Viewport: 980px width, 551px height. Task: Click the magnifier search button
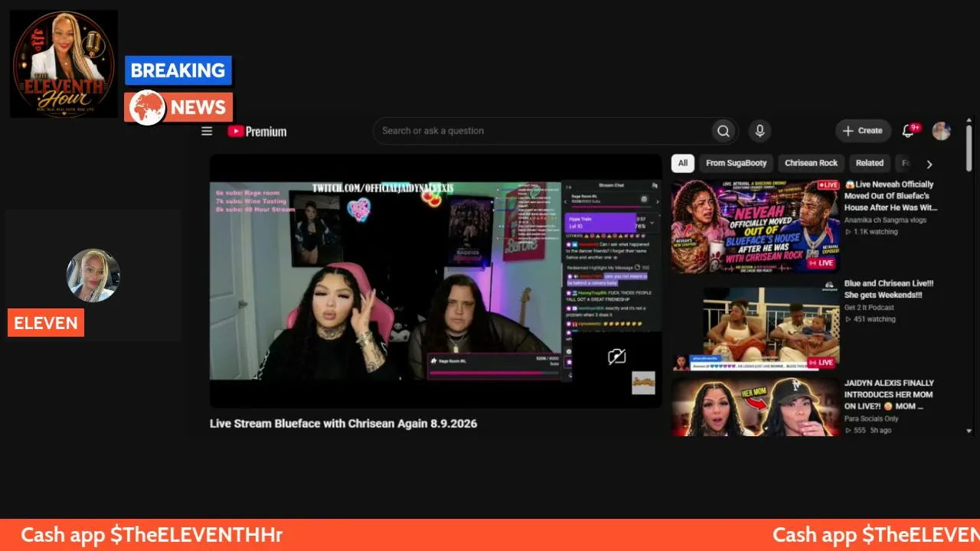(x=723, y=131)
